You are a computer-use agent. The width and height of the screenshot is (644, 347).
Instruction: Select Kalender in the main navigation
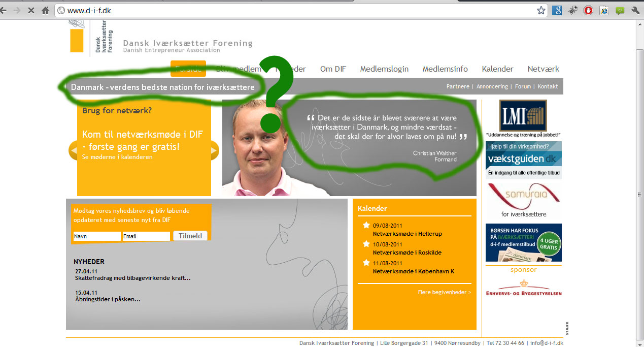pos(497,69)
